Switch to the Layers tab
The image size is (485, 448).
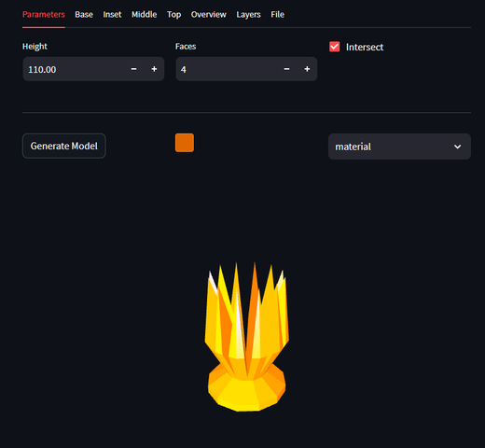click(248, 15)
